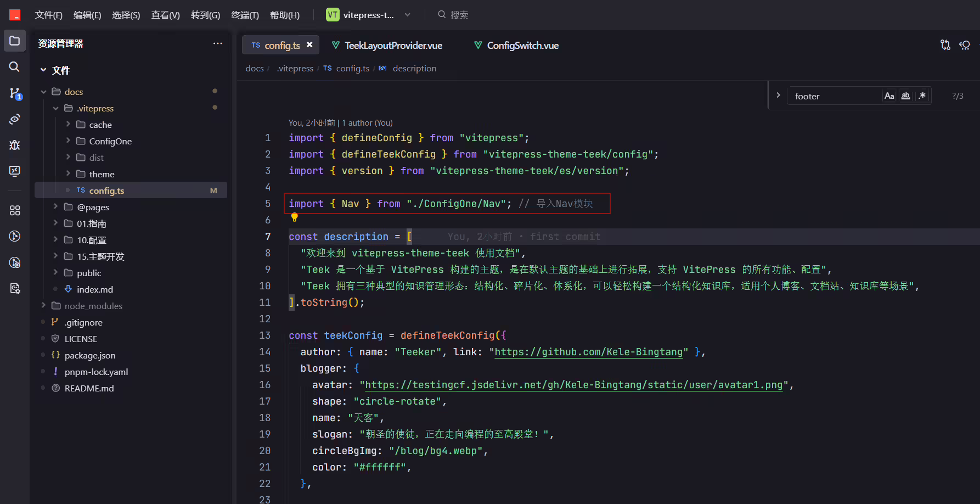Toggle Match Case in find widget
The image size is (980, 504).
(889, 96)
